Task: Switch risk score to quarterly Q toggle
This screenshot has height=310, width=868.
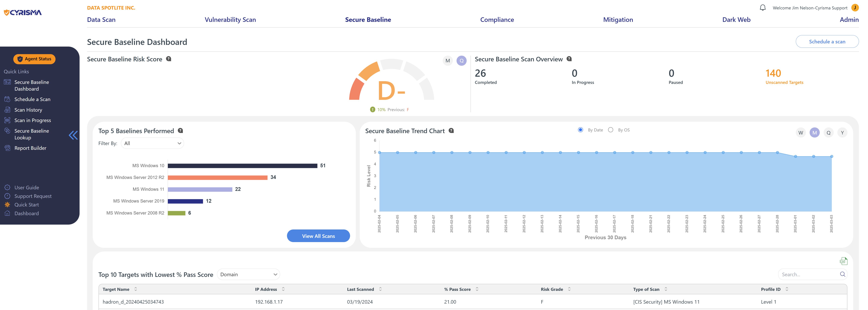Action: coord(462,61)
